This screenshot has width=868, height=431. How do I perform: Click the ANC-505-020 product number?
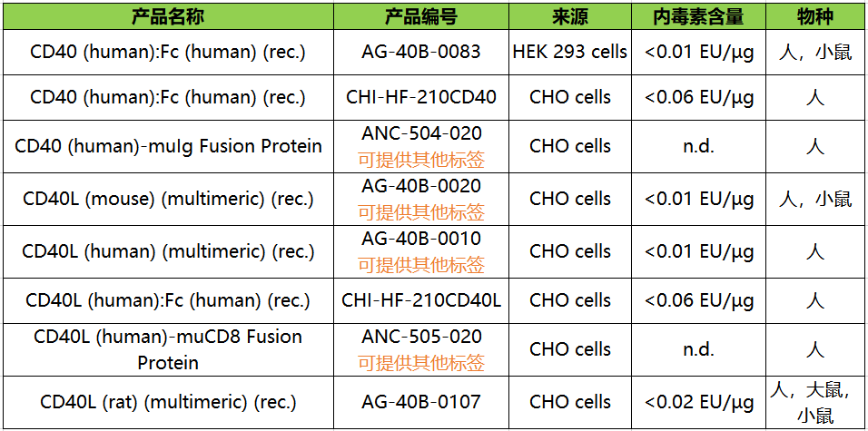(x=420, y=337)
